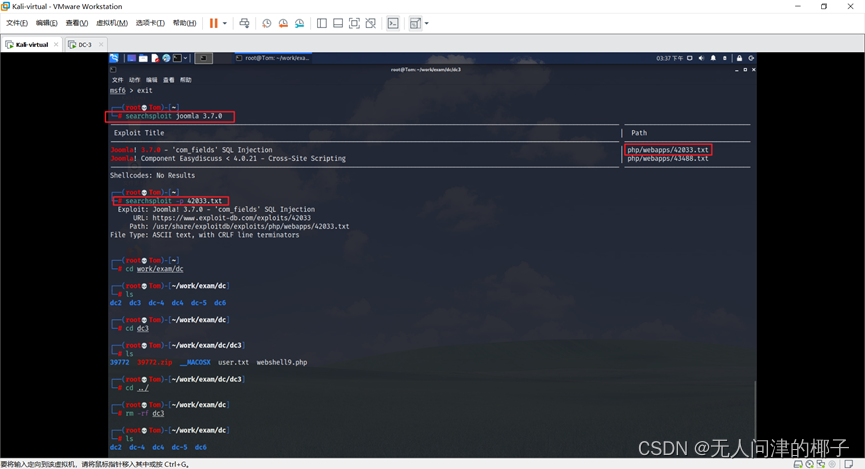Open the VMware console view button
The height and width of the screenshot is (469, 865).
tap(393, 23)
